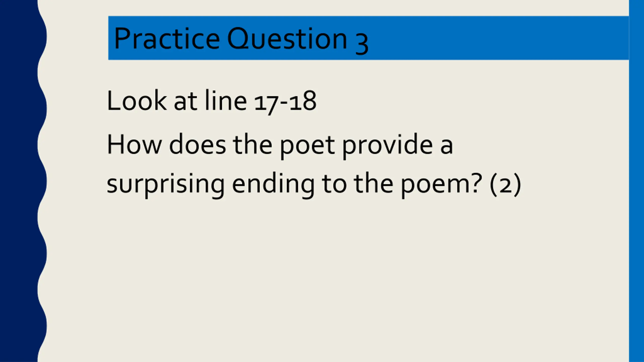Click the word "poet"
The image size is (644, 362).
tap(307, 146)
